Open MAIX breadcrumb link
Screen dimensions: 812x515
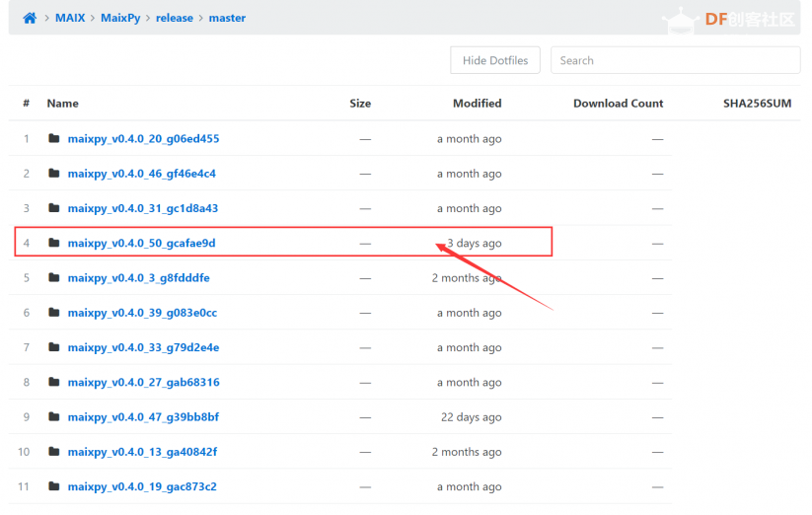point(70,18)
